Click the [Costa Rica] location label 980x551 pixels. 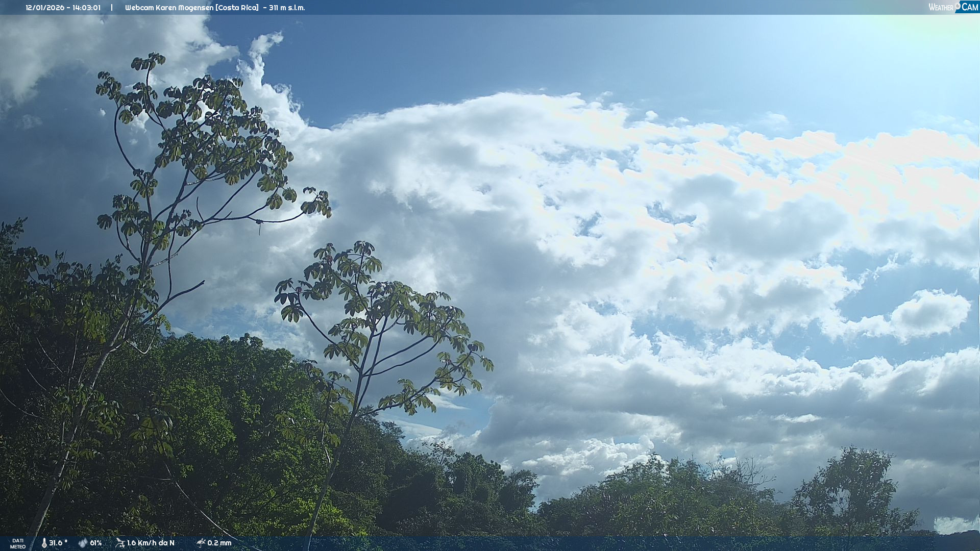(237, 8)
